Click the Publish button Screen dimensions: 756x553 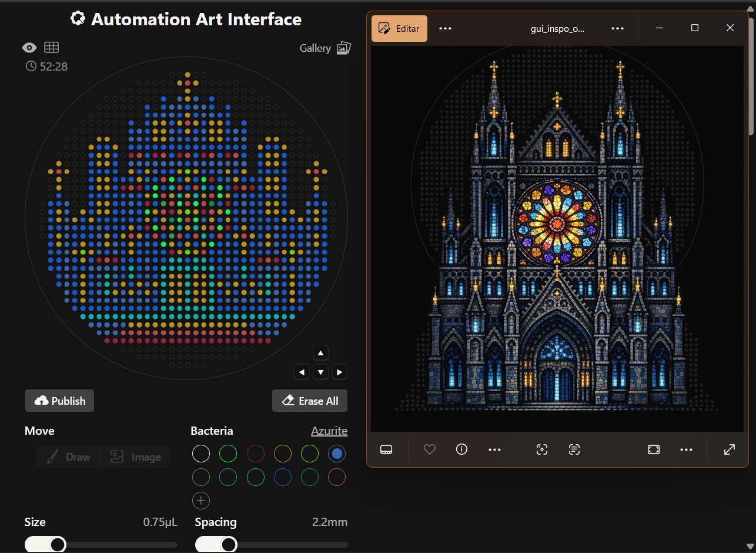coord(60,401)
